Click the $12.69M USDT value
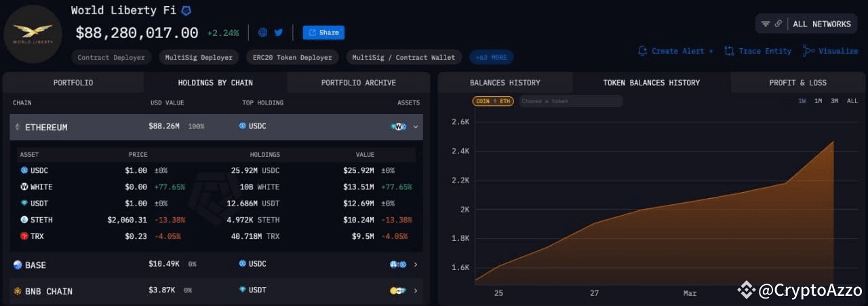Image resolution: width=868 pixels, height=306 pixels. click(359, 204)
